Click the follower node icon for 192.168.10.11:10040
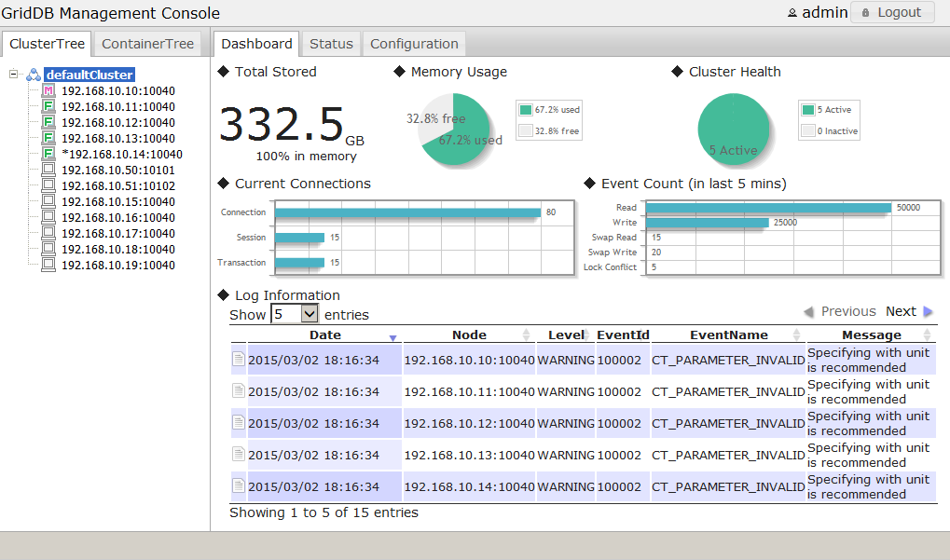The image size is (950, 560). (48, 106)
